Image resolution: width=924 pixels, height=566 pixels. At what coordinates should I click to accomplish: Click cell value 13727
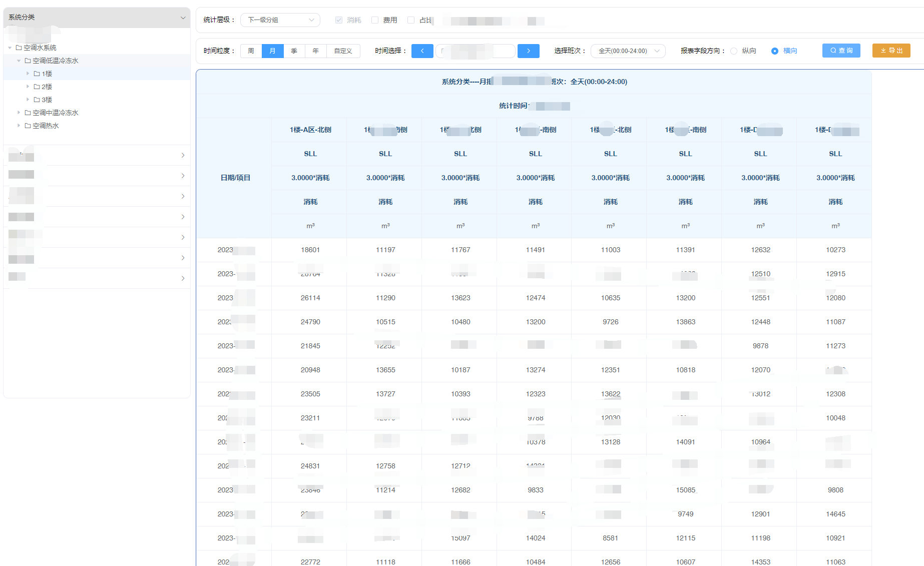tap(385, 394)
